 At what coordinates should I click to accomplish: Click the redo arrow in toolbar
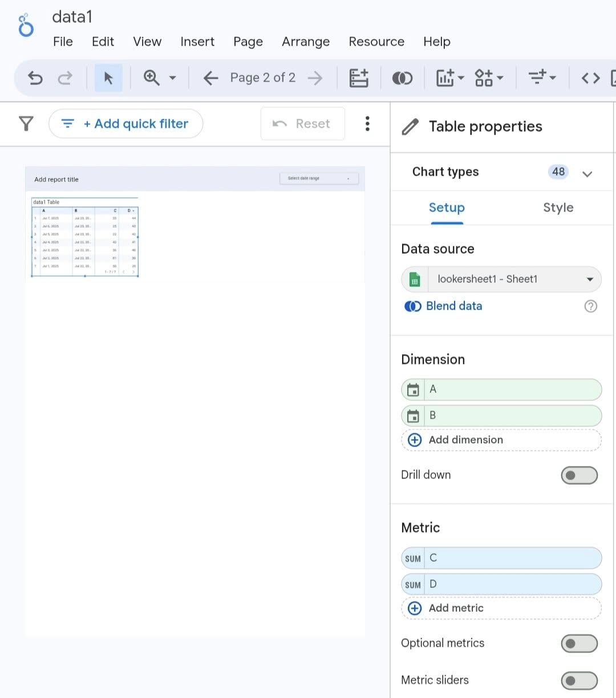click(65, 78)
